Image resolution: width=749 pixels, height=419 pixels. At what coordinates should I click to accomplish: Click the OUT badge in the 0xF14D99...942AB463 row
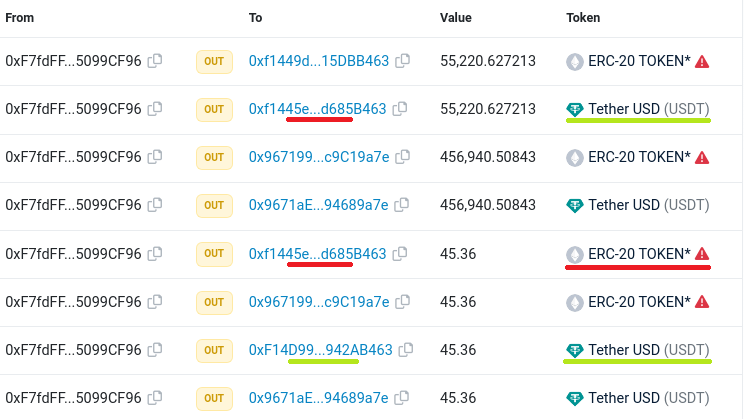(x=214, y=350)
